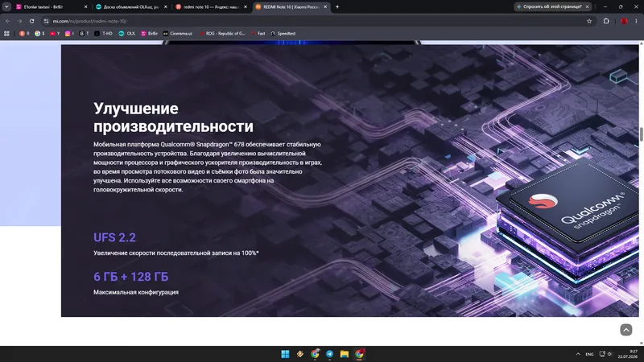Open the Speedtest bookmark
Image resolution: width=644 pixels, height=362 pixels.
[x=283, y=34]
